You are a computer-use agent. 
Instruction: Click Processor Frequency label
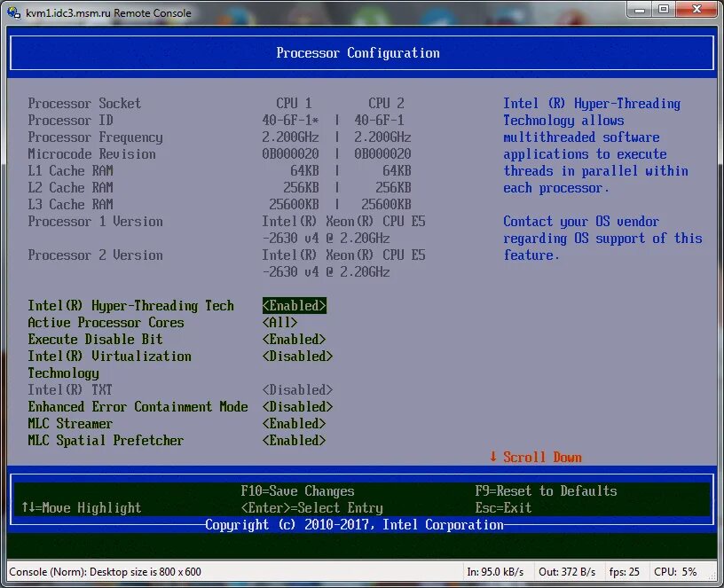(x=95, y=137)
